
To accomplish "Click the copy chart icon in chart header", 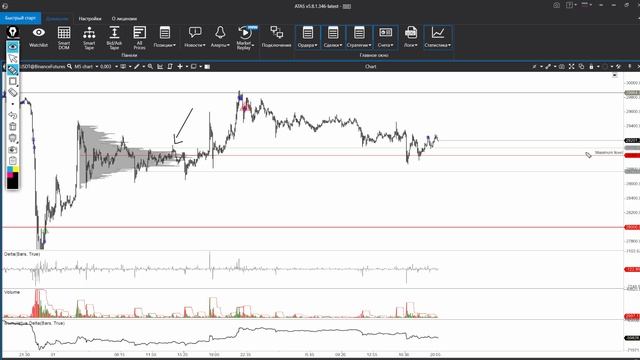I will coord(581,67).
